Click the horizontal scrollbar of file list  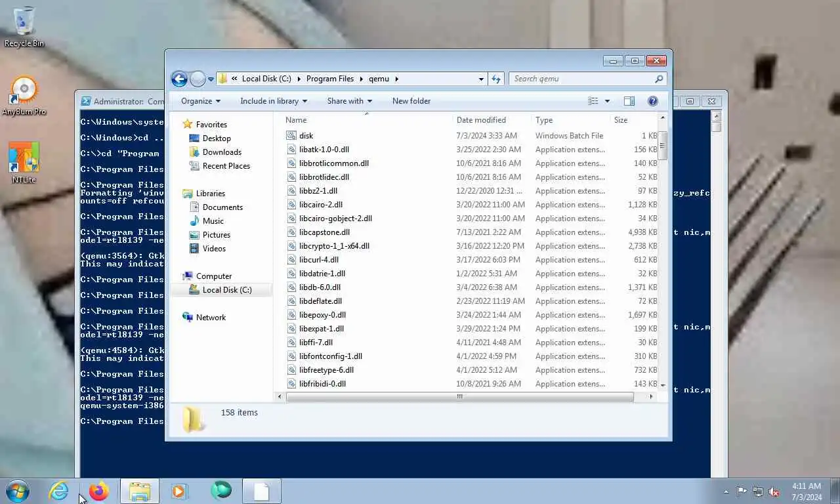459,396
